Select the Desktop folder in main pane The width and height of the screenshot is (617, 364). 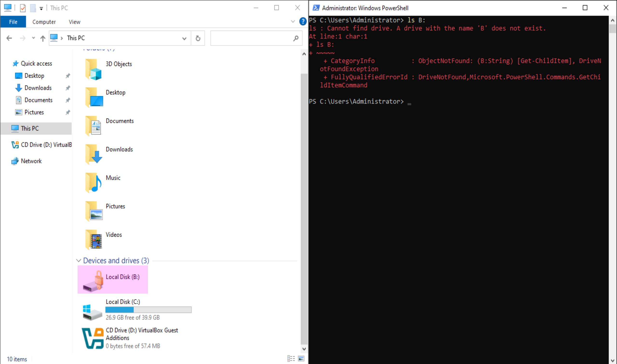click(x=106, y=97)
